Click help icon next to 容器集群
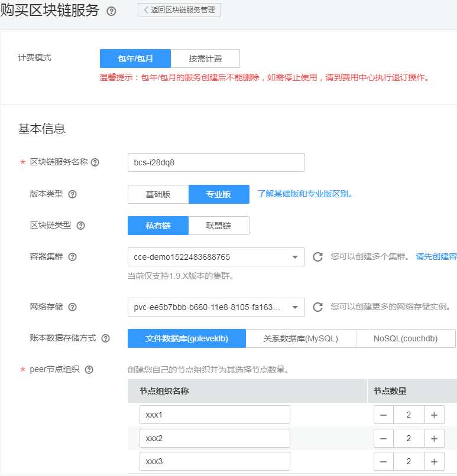 pos(72,257)
